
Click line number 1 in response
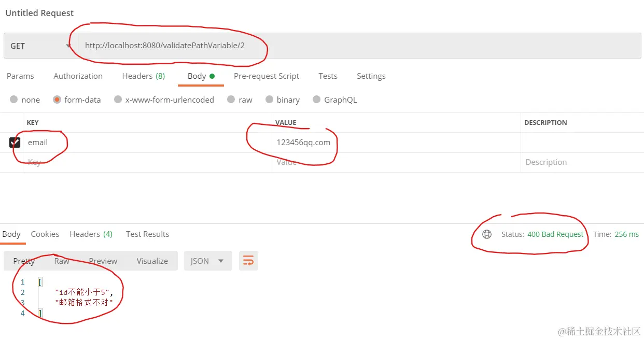[22, 282]
